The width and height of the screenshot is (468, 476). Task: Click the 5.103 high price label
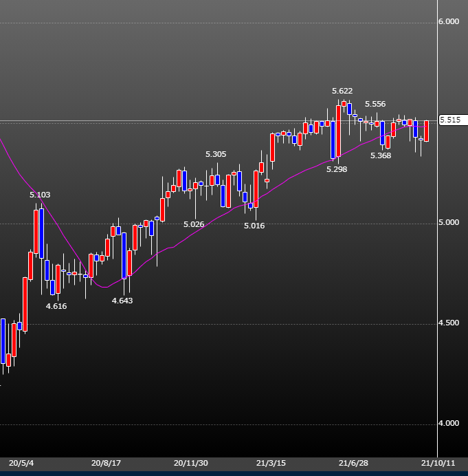click(40, 195)
